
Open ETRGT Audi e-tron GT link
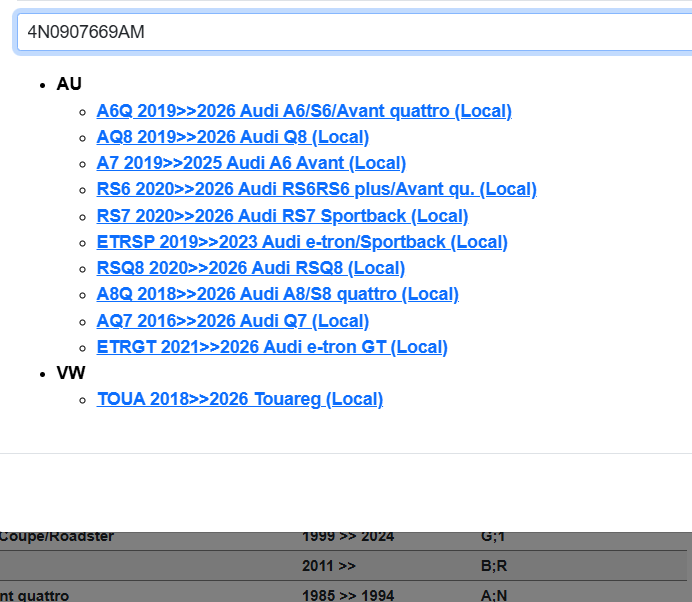pyautogui.click(x=272, y=347)
